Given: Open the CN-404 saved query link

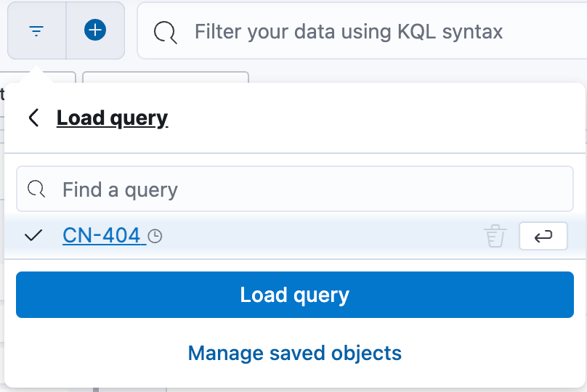Looking at the screenshot, I should [x=102, y=235].
